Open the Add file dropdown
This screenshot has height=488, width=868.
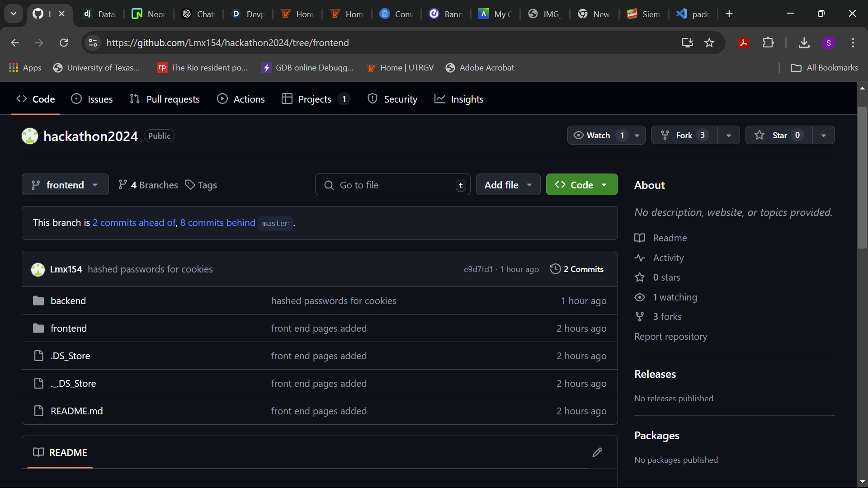(508, 185)
